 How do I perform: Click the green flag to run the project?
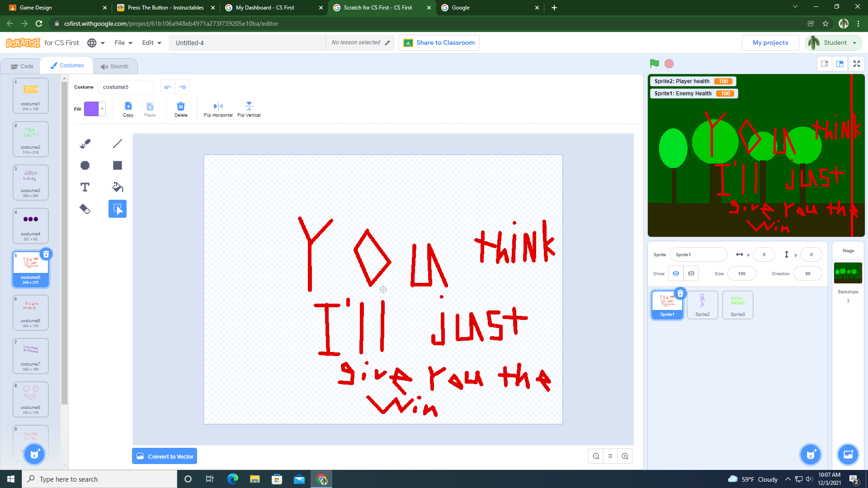pos(654,63)
